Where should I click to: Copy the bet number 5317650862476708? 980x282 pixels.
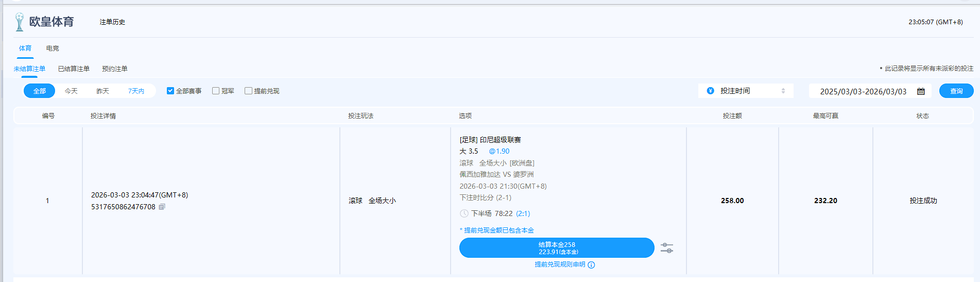[162, 207]
